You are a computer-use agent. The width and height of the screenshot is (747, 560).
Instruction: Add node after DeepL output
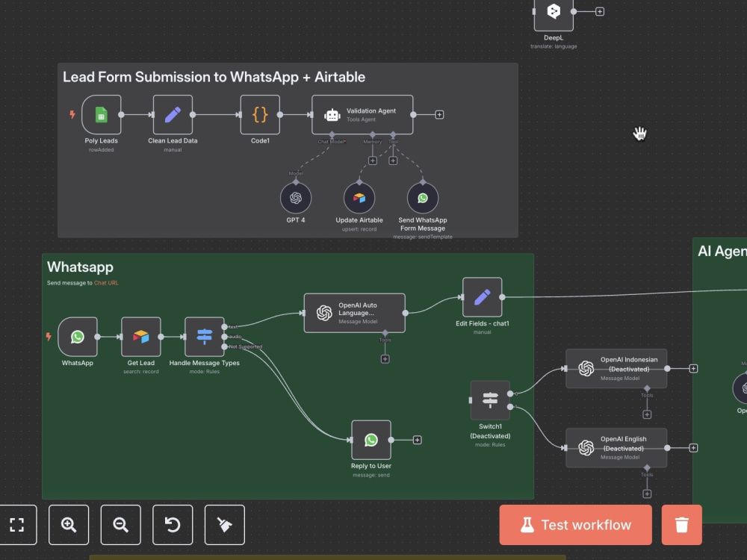point(600,11)
